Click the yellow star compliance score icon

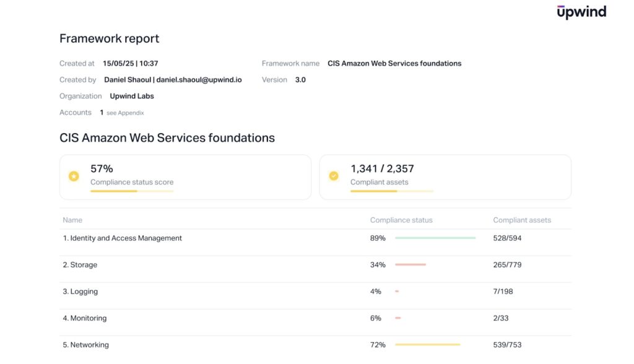pyautogui.click(x=74, y=176)
